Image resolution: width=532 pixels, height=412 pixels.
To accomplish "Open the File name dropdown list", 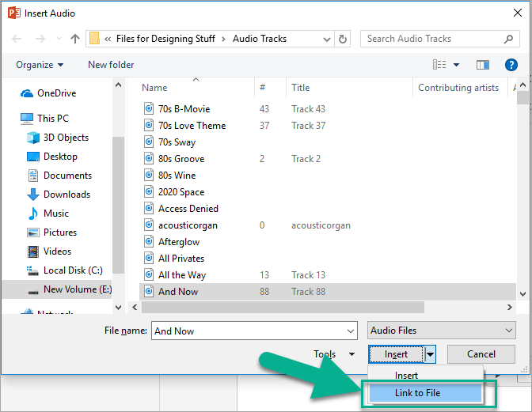I will (351, 331).
